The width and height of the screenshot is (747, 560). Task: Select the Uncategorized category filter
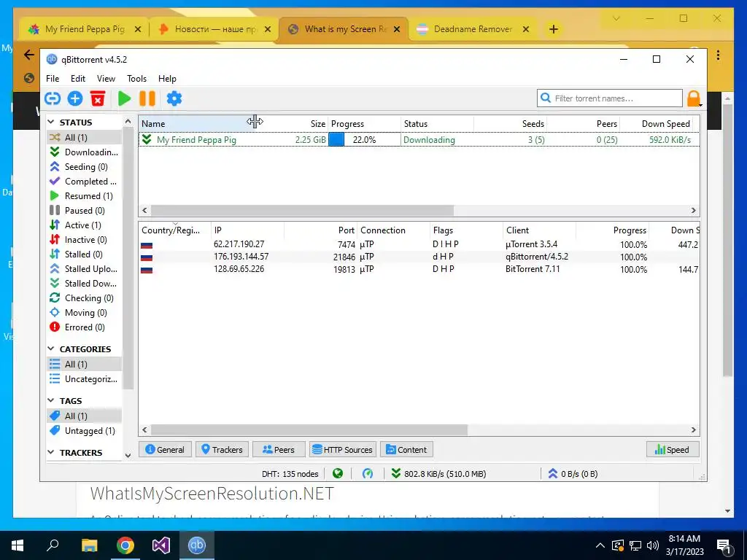click(85, 379)
